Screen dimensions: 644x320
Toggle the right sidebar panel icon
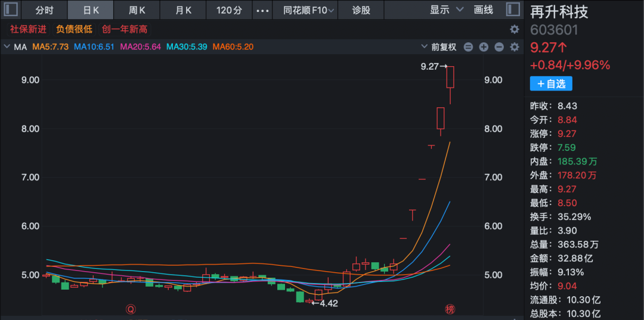(x=512, y=10)
